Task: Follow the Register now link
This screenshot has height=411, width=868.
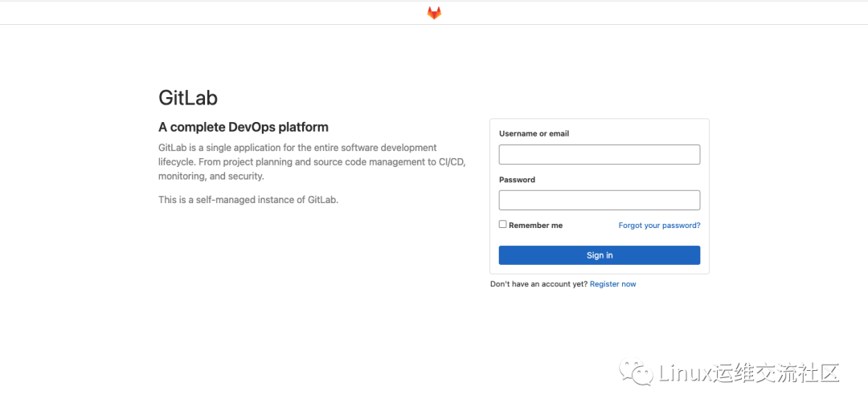Action: 612,284
